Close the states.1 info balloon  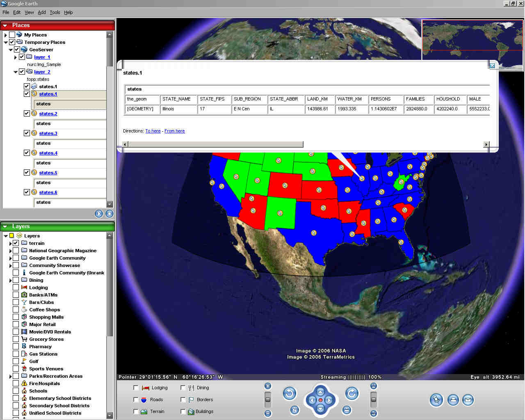coord(493,66)
